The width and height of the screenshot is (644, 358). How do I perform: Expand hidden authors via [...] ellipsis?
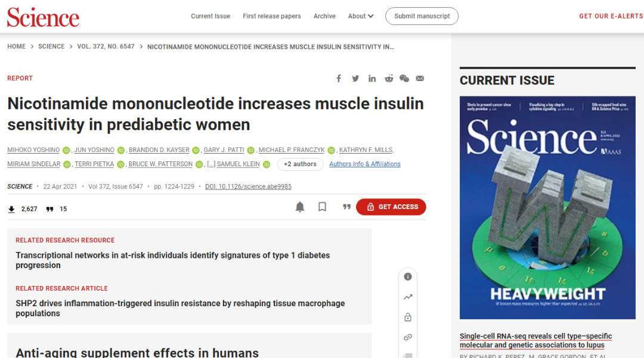coord(211,164)
